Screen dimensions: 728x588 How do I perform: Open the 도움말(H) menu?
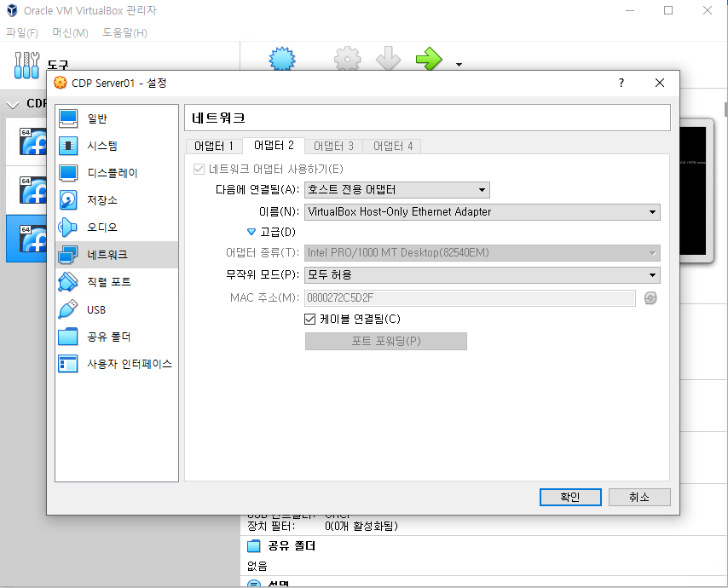(124, 33)
